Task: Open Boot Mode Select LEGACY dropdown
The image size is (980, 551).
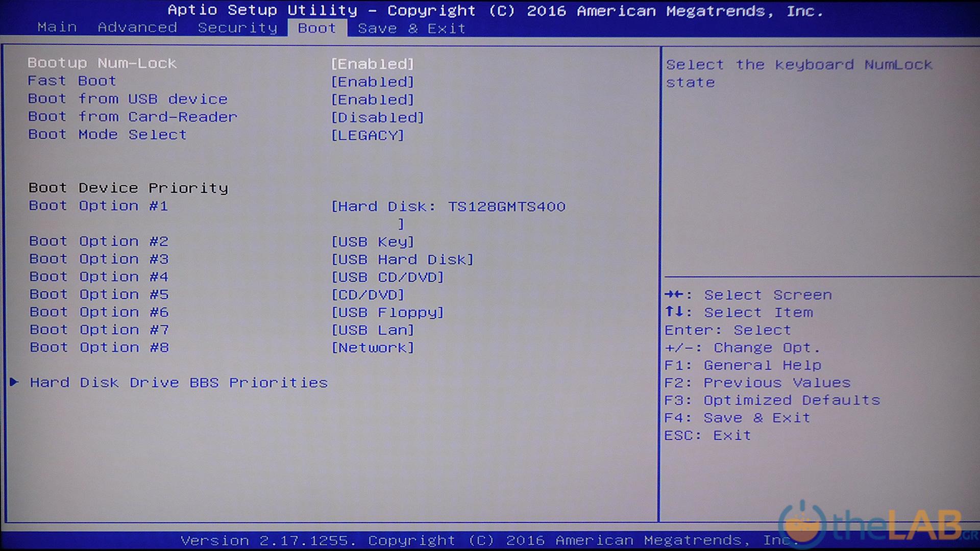Action: click(367, 135)
